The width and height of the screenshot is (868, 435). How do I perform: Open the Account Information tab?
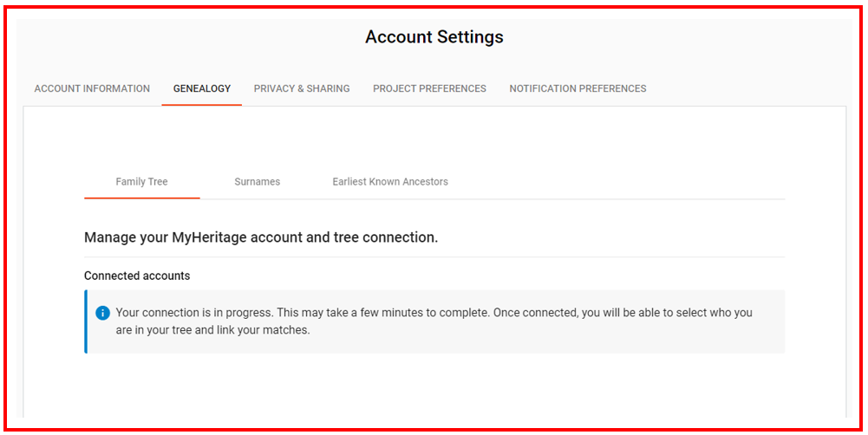click(92, 88)
